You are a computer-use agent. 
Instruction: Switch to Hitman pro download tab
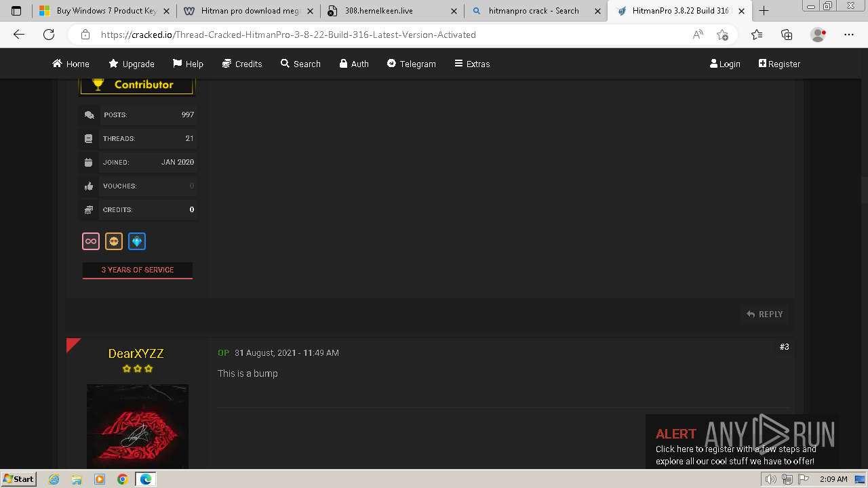(x=248, y=11)
